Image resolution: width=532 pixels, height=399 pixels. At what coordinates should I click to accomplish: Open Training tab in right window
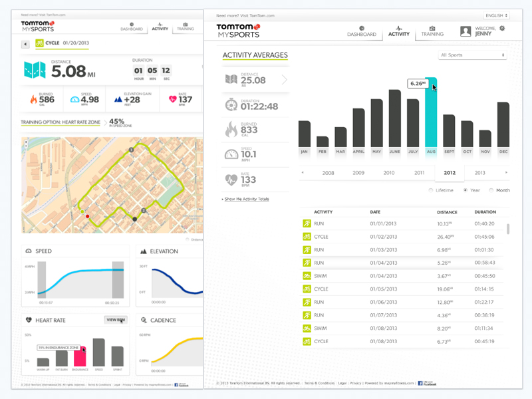[x=432, y=31]
